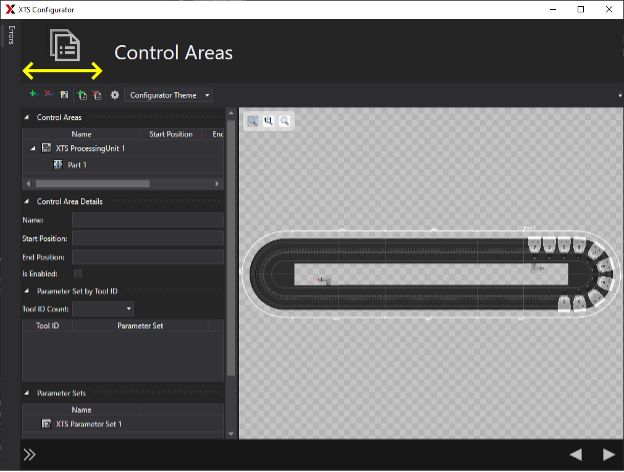Go to previous page with left arrow
Image resolution: width=624 pixels, height=472 pixels.
point(576,454)
